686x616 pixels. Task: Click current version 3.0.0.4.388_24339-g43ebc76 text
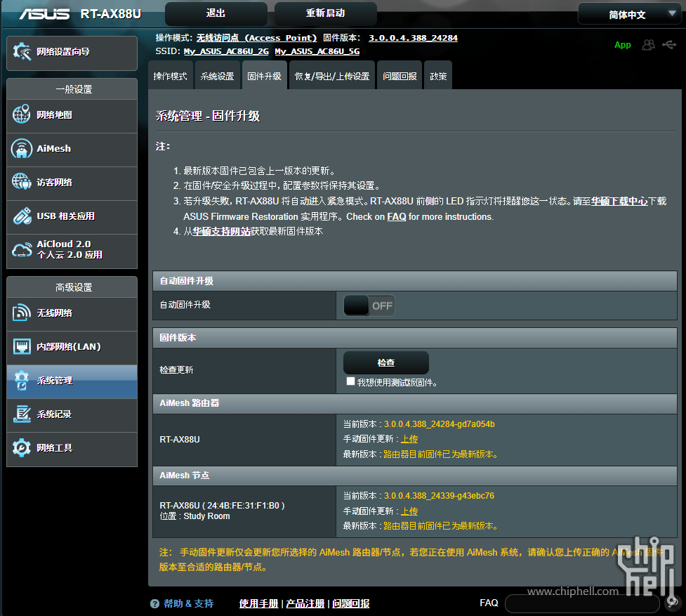(440, 496)
